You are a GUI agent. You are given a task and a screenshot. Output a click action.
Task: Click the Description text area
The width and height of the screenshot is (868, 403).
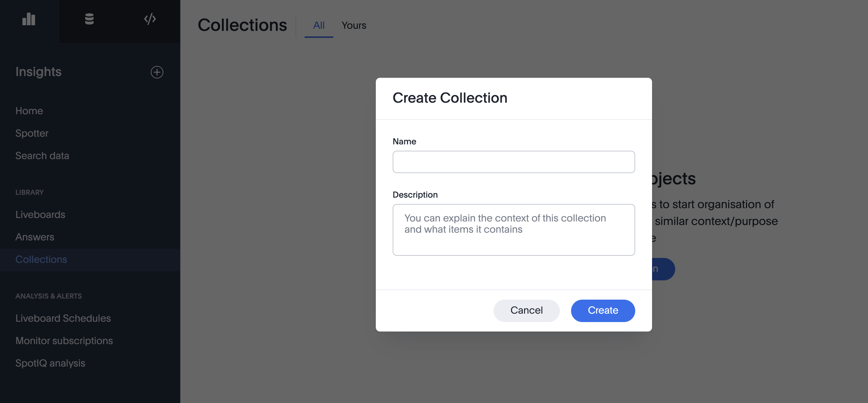point(514,230)
